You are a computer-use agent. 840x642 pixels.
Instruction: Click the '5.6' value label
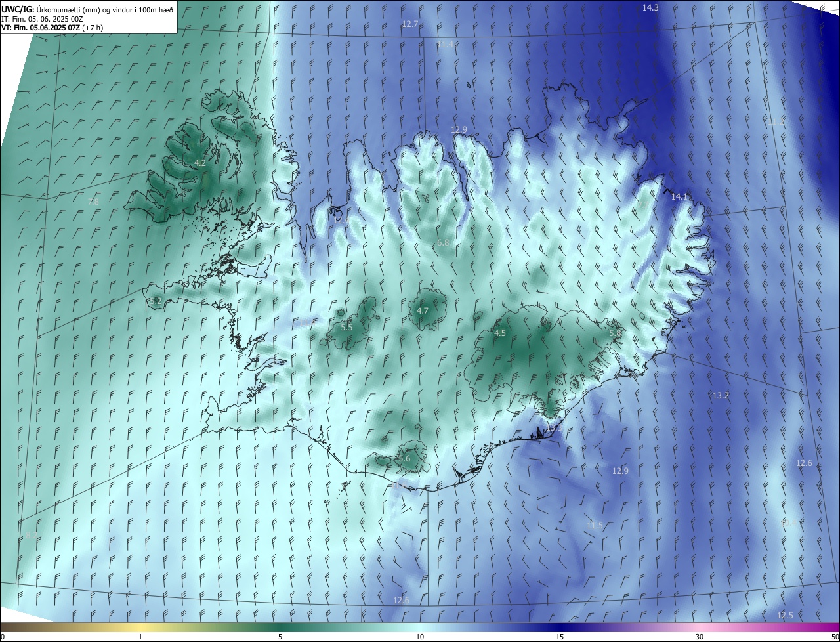click(x=404, y=459)
